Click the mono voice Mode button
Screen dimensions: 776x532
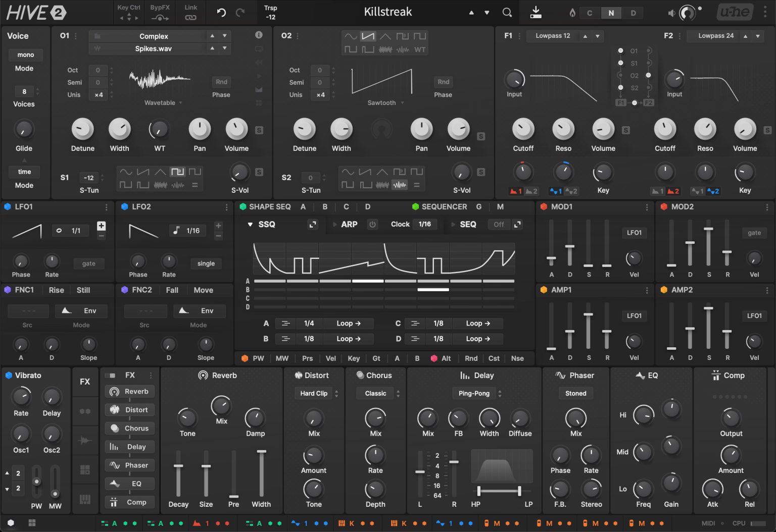click(25, 55)
